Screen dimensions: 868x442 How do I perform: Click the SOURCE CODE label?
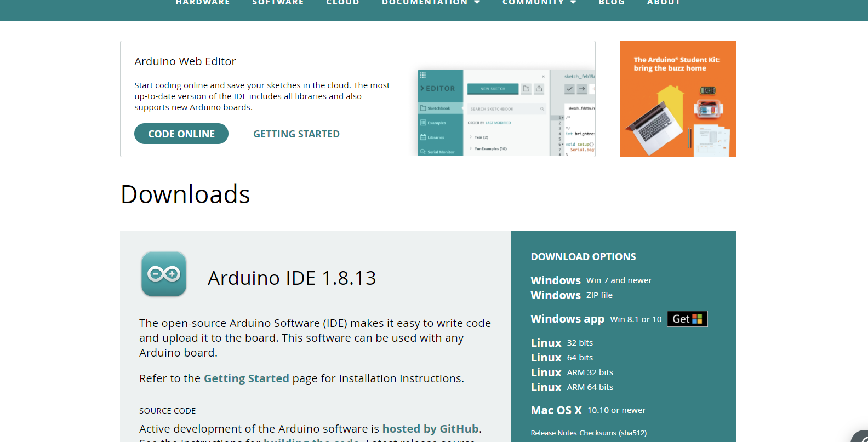(x=167, y=411)
